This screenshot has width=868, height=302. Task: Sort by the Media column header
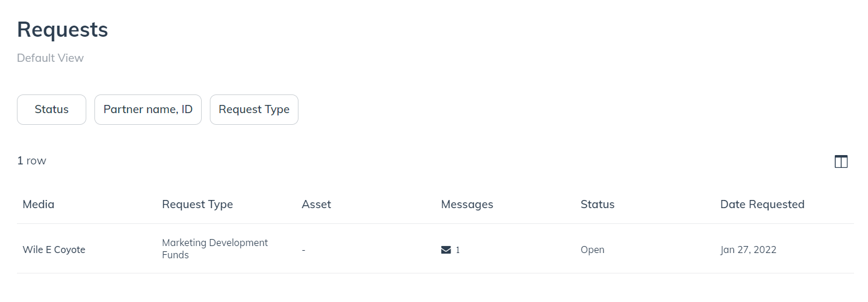click(x=38, y=205)
